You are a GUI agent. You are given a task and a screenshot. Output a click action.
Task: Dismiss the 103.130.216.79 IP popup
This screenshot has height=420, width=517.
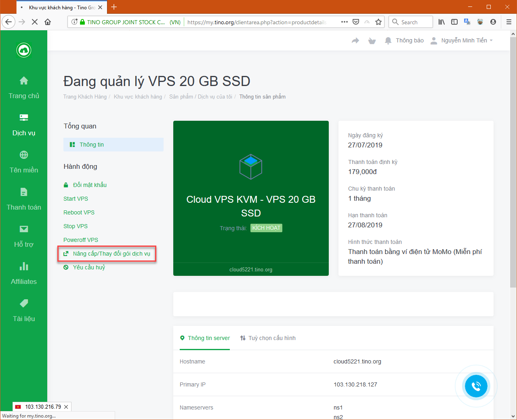[x=66, y=407]
